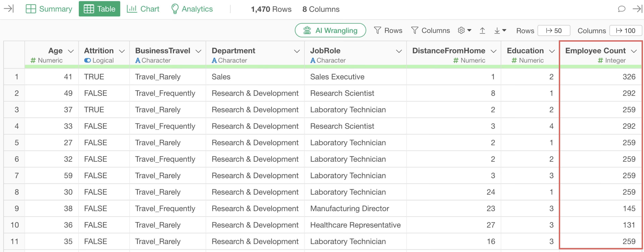The height and width of the screenshot is (252, 644).
Task: Click the AI Wrangling button
Action: coord(330,31)
